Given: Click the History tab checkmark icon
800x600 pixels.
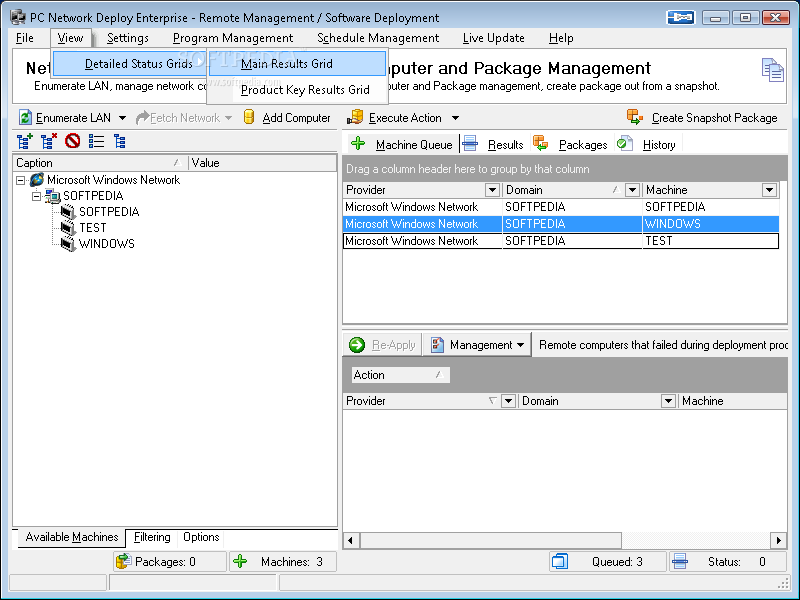Looking at the screenshot, I should point(624,143).
